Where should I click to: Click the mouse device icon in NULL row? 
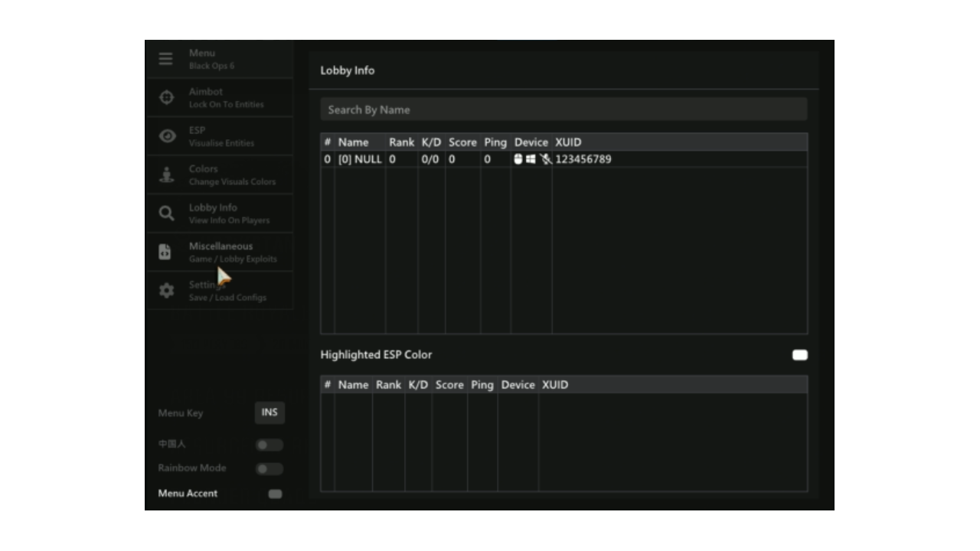(x=518, y=159)
